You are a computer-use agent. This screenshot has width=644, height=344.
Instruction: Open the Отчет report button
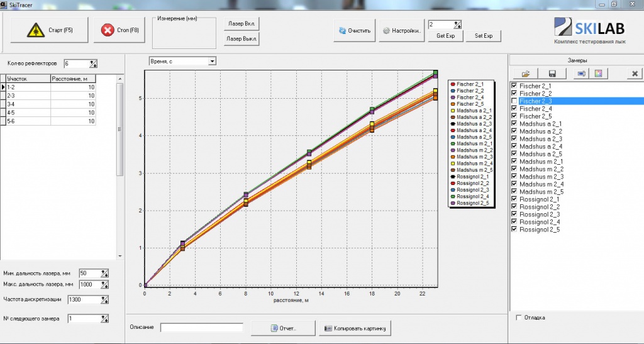(x=283, y=328)
